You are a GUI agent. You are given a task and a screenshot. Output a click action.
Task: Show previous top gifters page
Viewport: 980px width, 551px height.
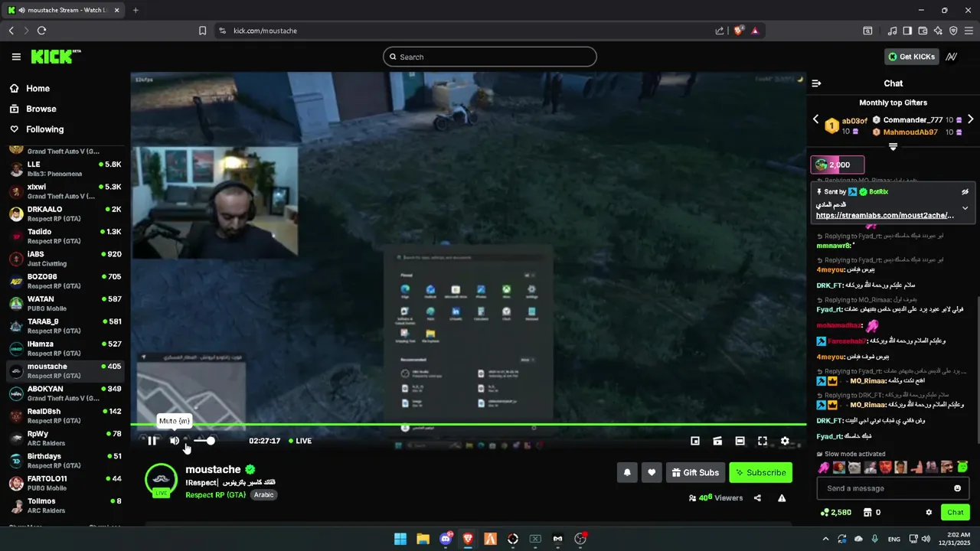point(815,119)
